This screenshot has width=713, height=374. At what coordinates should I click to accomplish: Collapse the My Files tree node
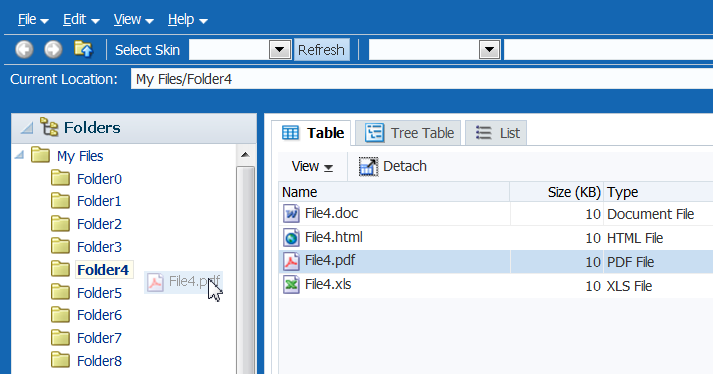pos(19,155)
